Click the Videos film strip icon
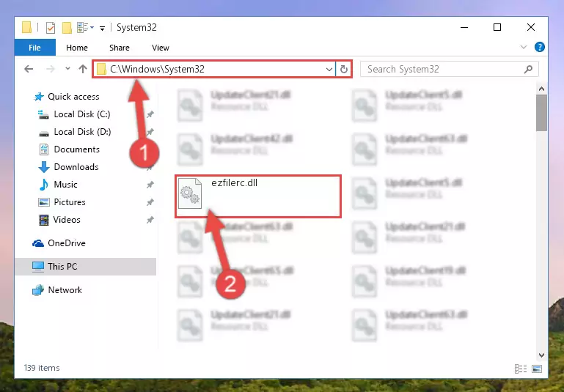This screenshot has height=392, width=564. (x=43, y=220)
